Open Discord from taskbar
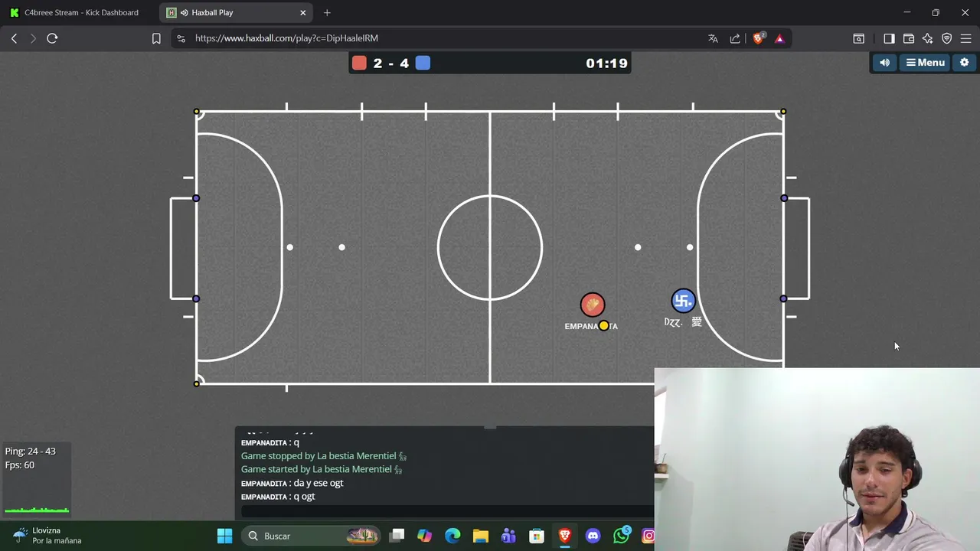Screen dimensions: 980x551 tap(593, 536)
